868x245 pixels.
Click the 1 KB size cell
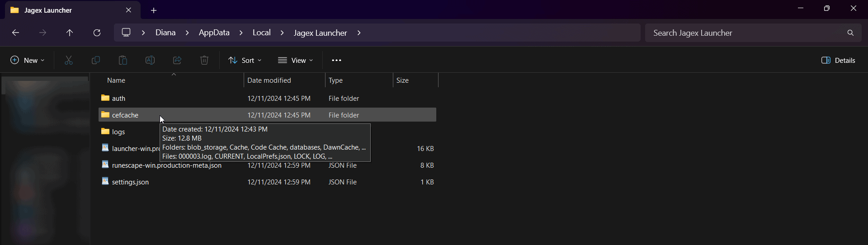pos(427,182)
